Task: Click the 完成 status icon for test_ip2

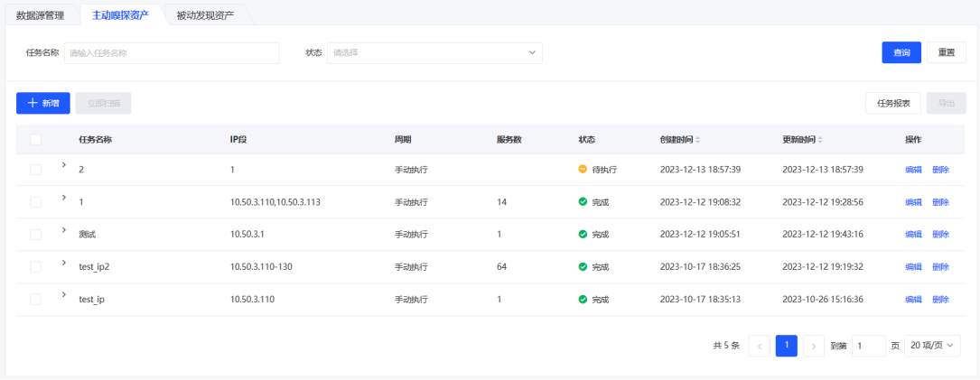Action: coord(583,267)
